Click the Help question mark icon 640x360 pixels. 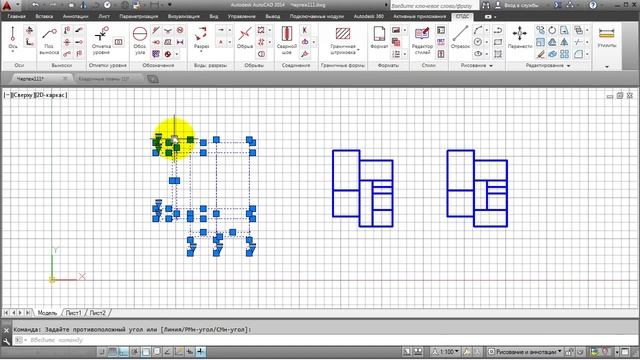tap(593, 5)
